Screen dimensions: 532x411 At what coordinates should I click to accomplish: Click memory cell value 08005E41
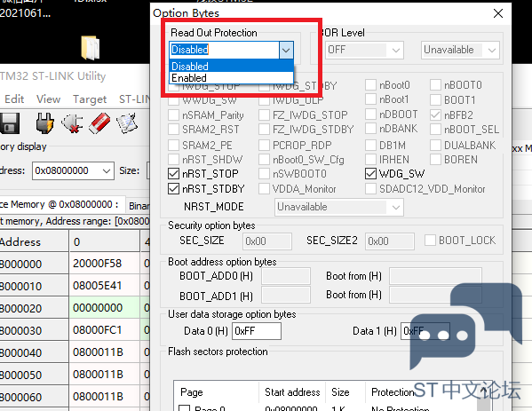point(104,286)
